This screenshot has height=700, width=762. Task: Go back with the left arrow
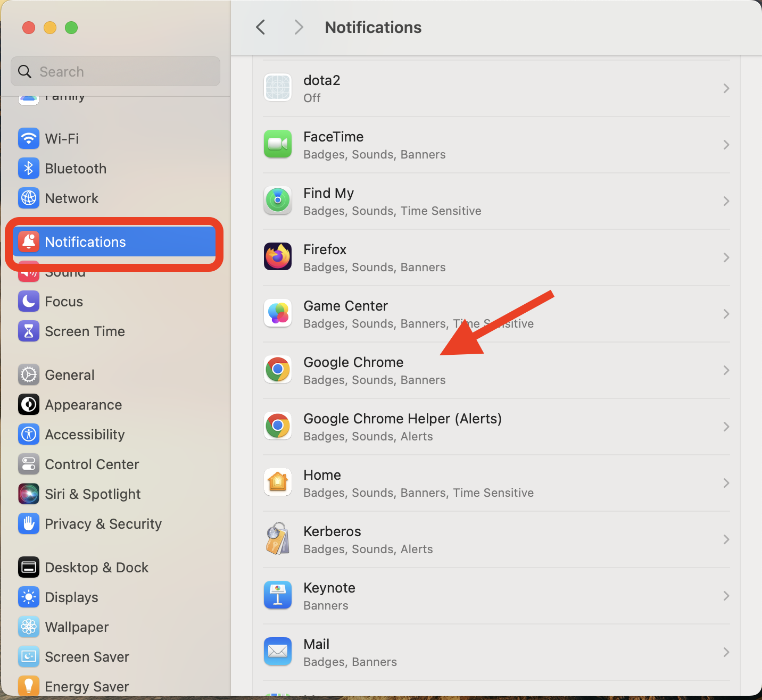coord(261,27)
